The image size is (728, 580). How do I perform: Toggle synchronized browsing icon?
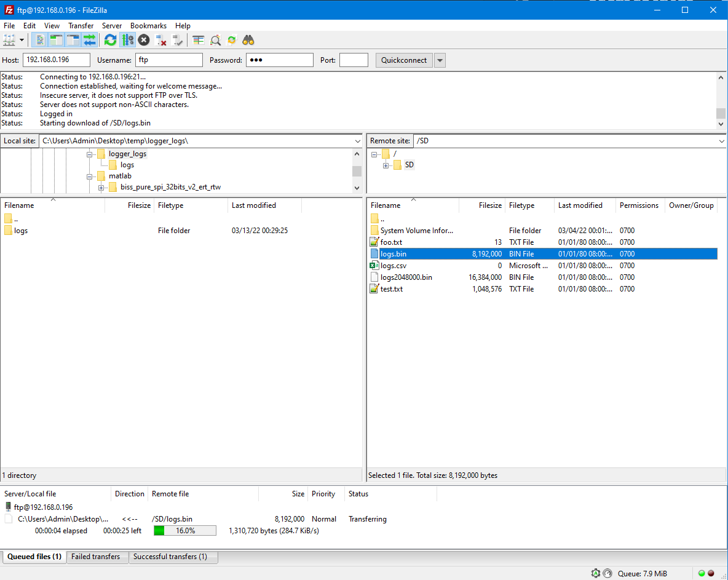[232, 41]
